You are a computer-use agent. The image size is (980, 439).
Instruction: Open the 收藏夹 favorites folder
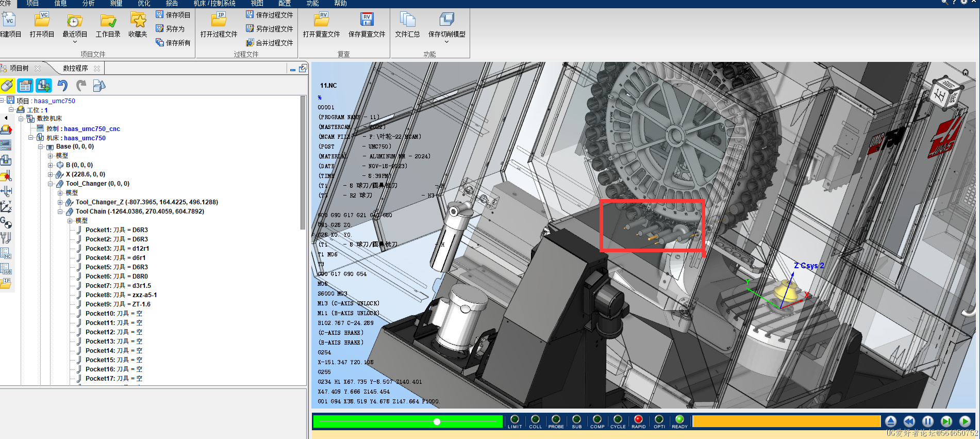pos(138,20)
